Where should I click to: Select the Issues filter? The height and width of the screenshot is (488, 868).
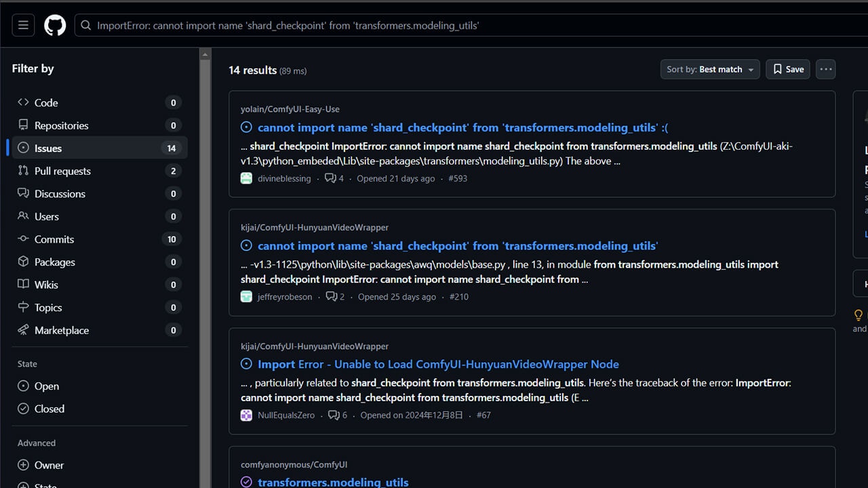[x=100, y=148]
